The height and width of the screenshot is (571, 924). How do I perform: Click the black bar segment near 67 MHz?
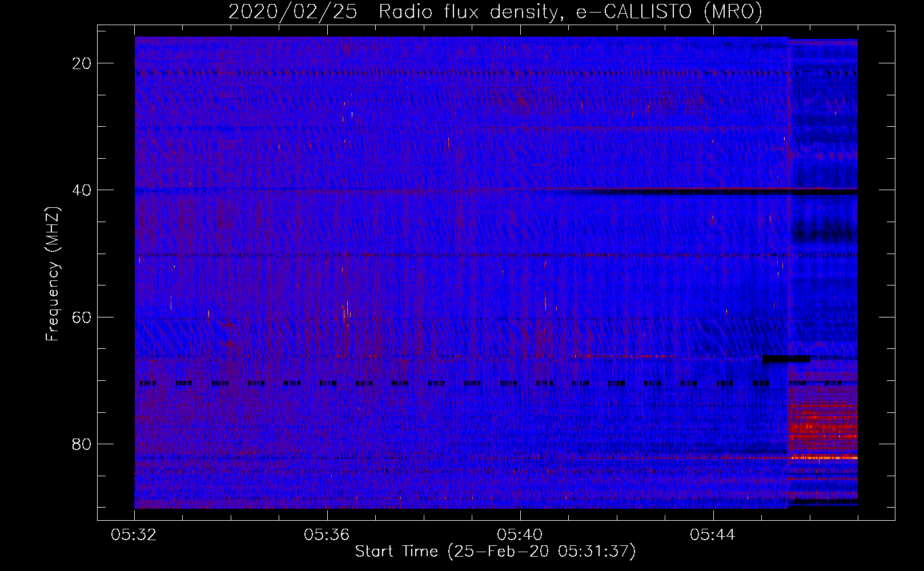click(x=786, y=359)
